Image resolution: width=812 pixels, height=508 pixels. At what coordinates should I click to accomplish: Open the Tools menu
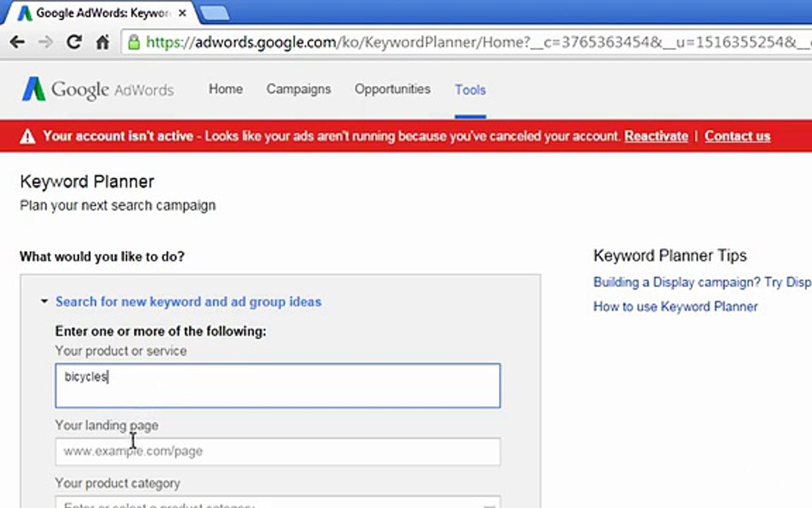pyautogui.click(x=470, y=90)
